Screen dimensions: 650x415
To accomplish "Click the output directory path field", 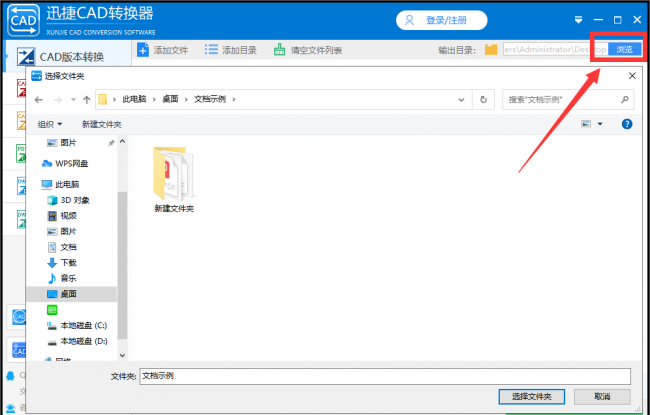I will pyautogui.click(x=555, y=49).
